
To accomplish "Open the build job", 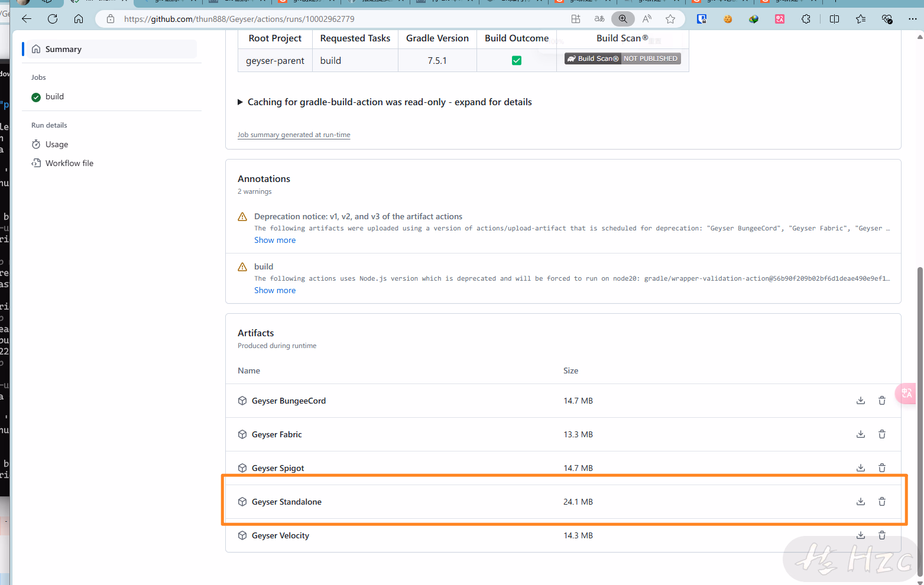I will (x=54, y=96).
